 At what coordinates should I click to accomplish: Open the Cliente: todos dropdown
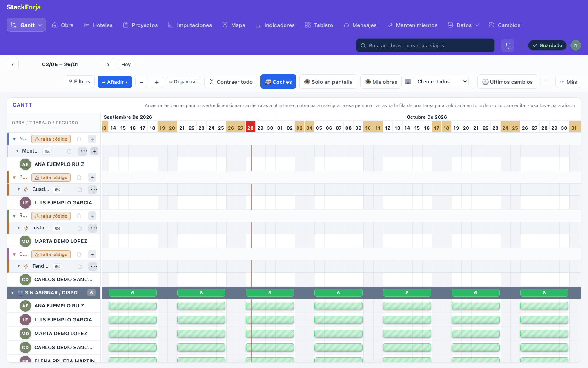(x=441, y=82)
